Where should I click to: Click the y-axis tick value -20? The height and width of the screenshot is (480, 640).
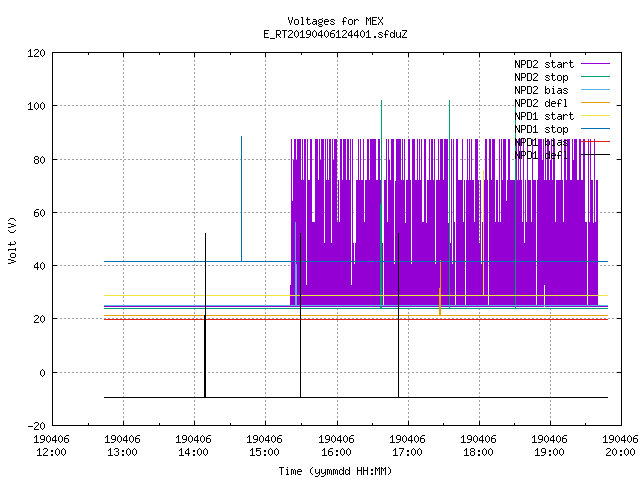point(36,426)
